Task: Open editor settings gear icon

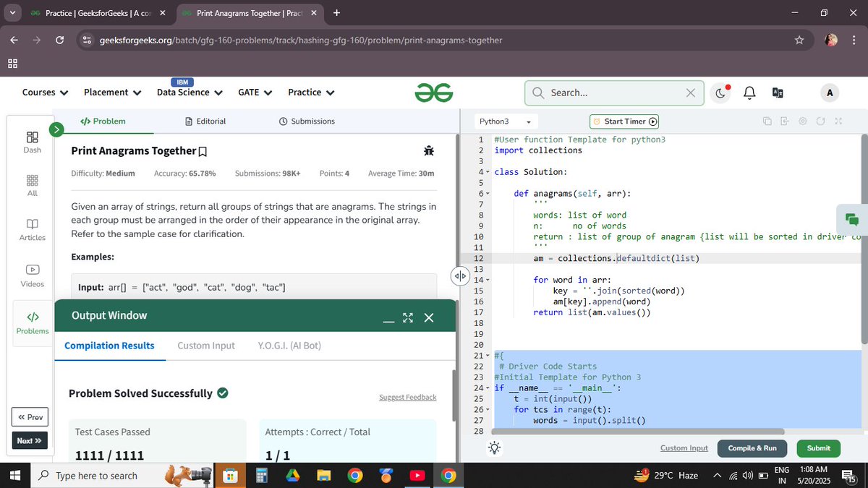Action: pyautogui.click(x=803, y=121)
